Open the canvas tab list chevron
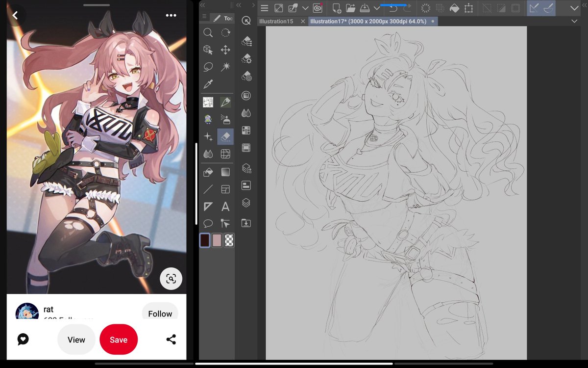Viewport: 588px width, 368px height. click(x=574, y=21)
